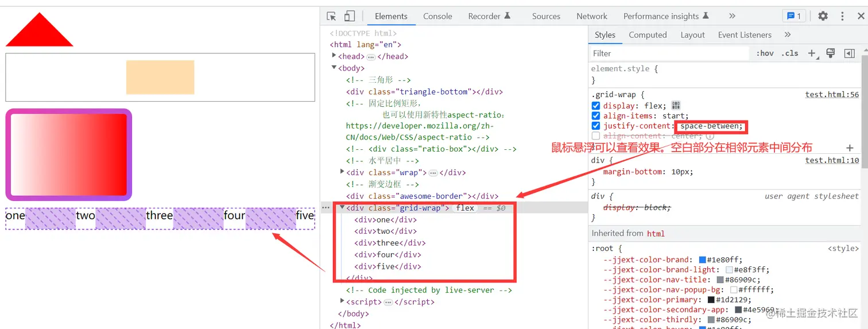Toggle the .cls class editor button
868x329 pixels.
(x=790, y=53)
